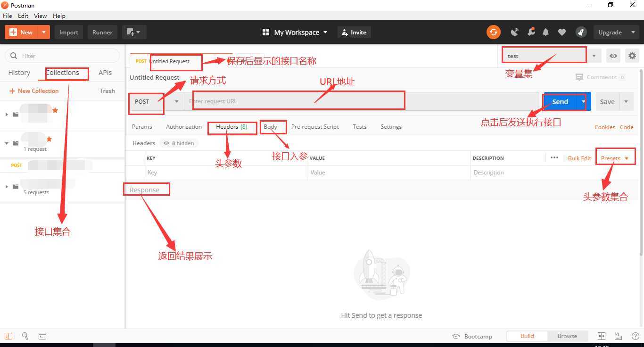Viewport: 644px width, 347px height.
Task: Open the new tab/window icon dropdown
Action: pyautogui.click(x=134, y=32)
